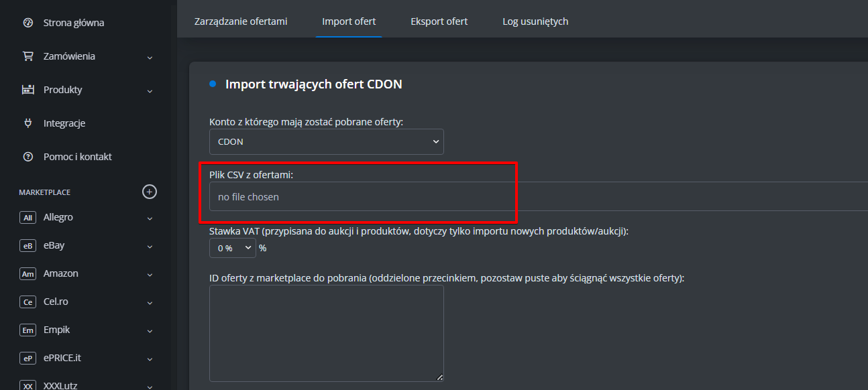Image resolution: width=868 pixels, height=390 pixels.
Task: Open the Log usuniętych tab
Action: [x=535, y=21]
